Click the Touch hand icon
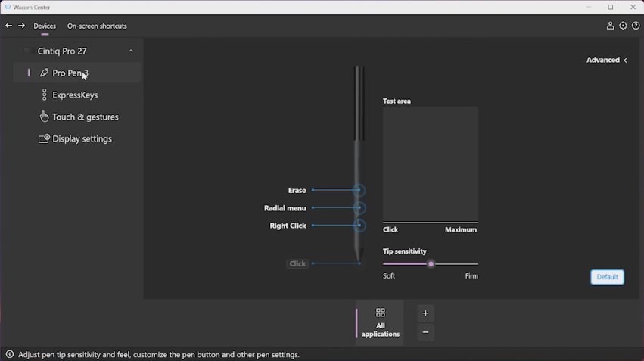This screenshot has height=361, width=644. [44, 117]
